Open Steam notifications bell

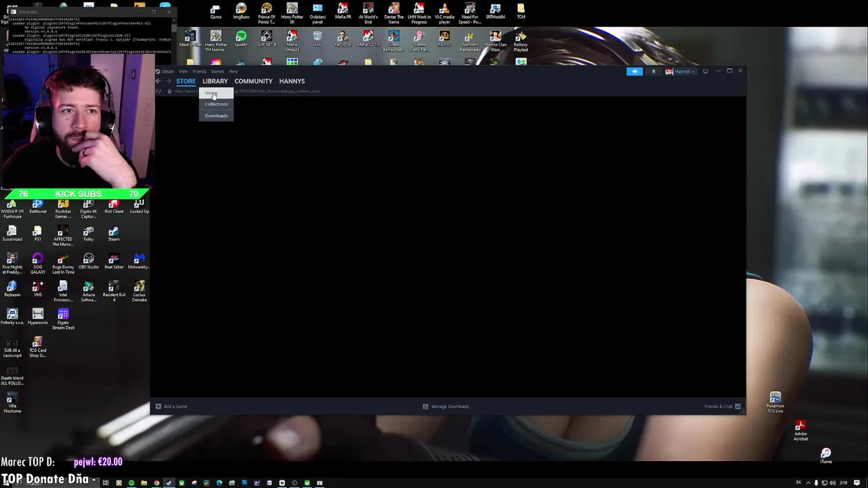pyautogui.click(x=654, y=71)
